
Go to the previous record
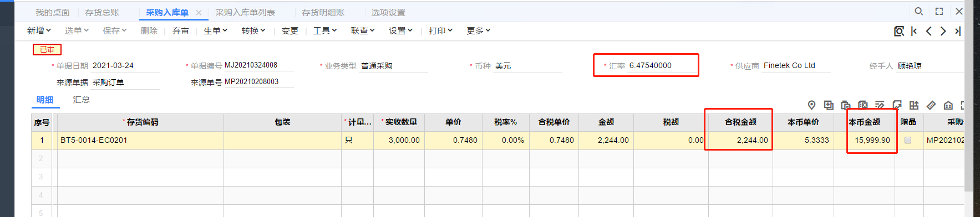point(928,31)
